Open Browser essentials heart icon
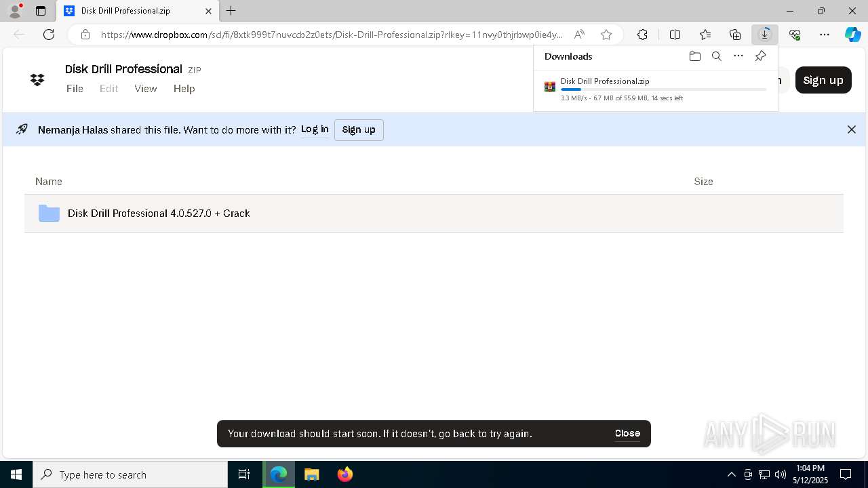 (x=795, y=35)
